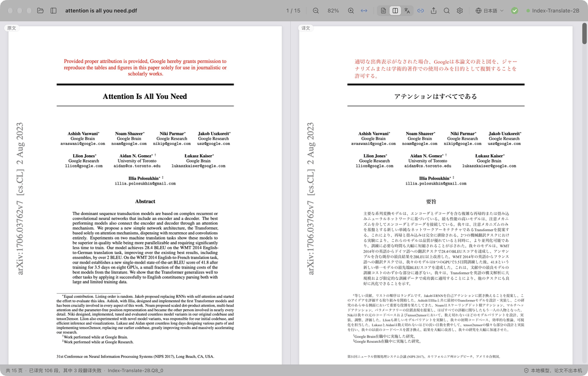Click the 1 / 15 page indicator

click(293, 11)
